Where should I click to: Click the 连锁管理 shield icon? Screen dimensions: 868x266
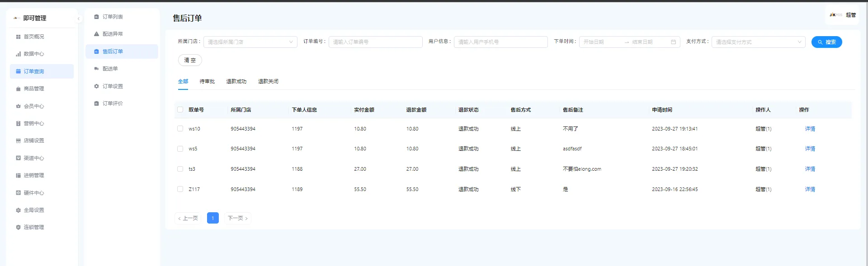pos(18,227)
